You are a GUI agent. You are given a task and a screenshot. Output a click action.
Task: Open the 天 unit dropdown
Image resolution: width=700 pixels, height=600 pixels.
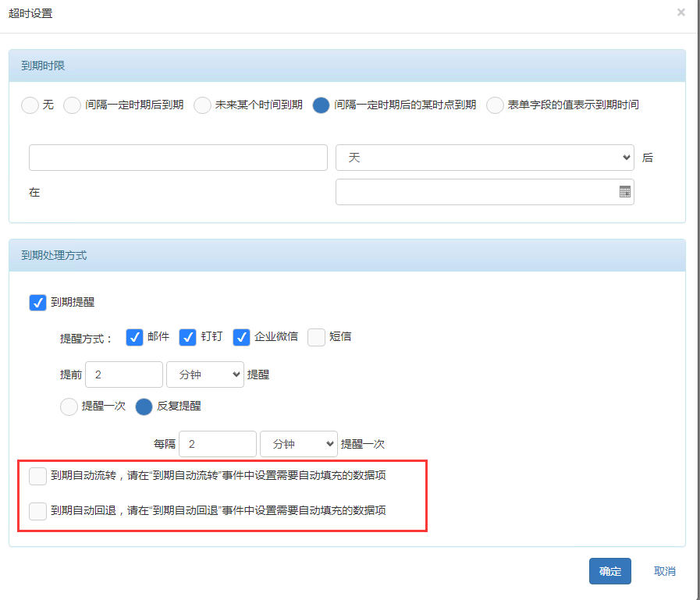(484, 158)
